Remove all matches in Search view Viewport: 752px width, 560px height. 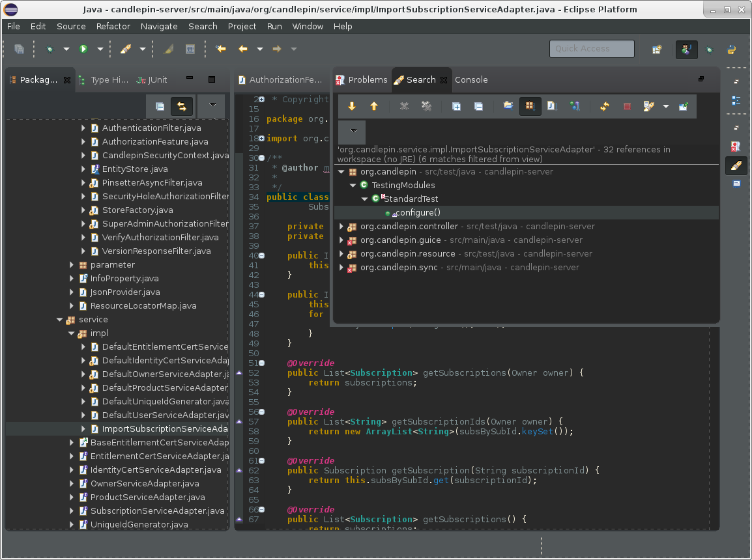pos(426,106)
